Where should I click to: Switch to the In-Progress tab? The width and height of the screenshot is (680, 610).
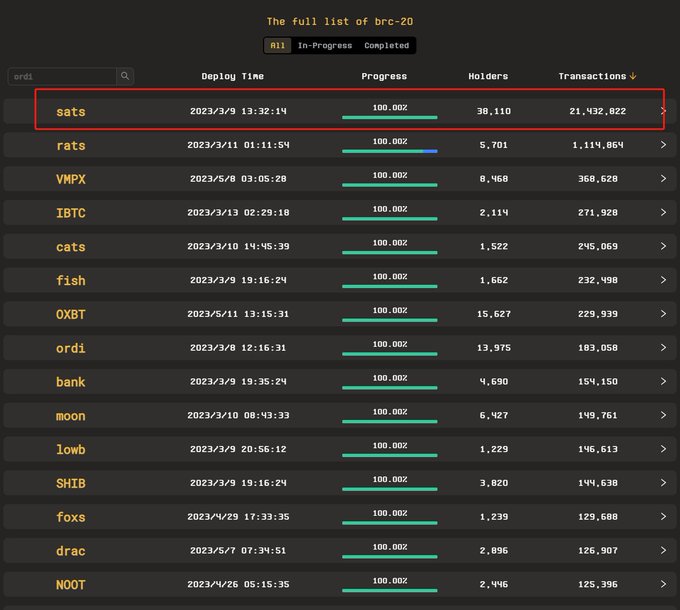pos(325,46)
